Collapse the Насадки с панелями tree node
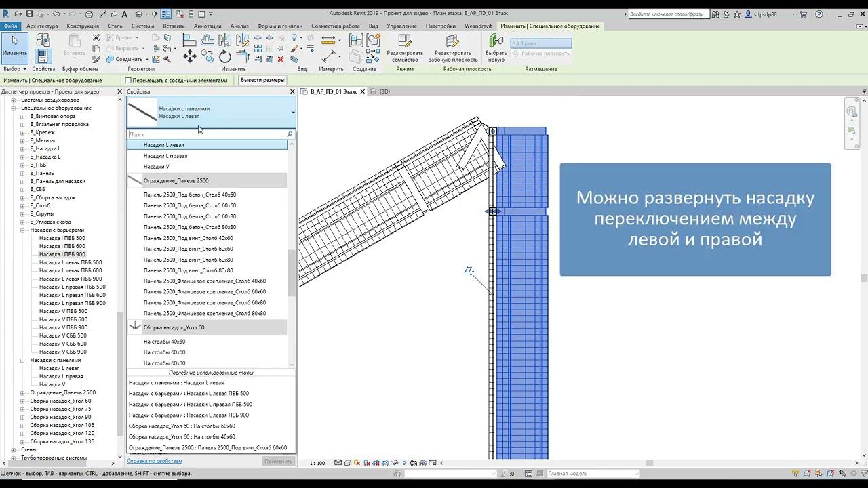This screenshot has width=868, height=488. click(22, 361)
